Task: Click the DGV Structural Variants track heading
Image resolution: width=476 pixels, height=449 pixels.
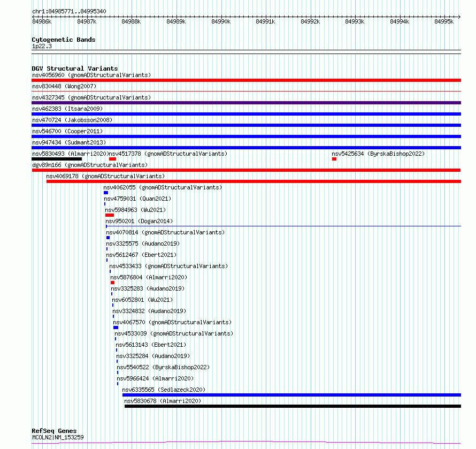Action: [75, 69]
